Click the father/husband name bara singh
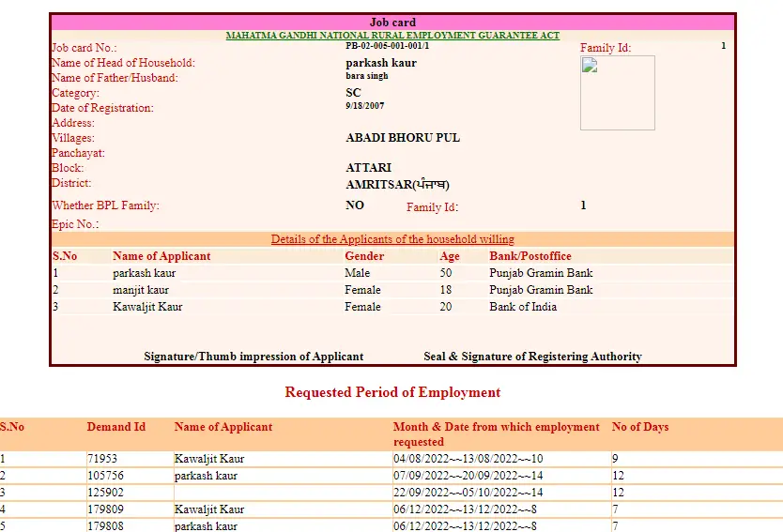783x532 pixels. tap(366, 76)
